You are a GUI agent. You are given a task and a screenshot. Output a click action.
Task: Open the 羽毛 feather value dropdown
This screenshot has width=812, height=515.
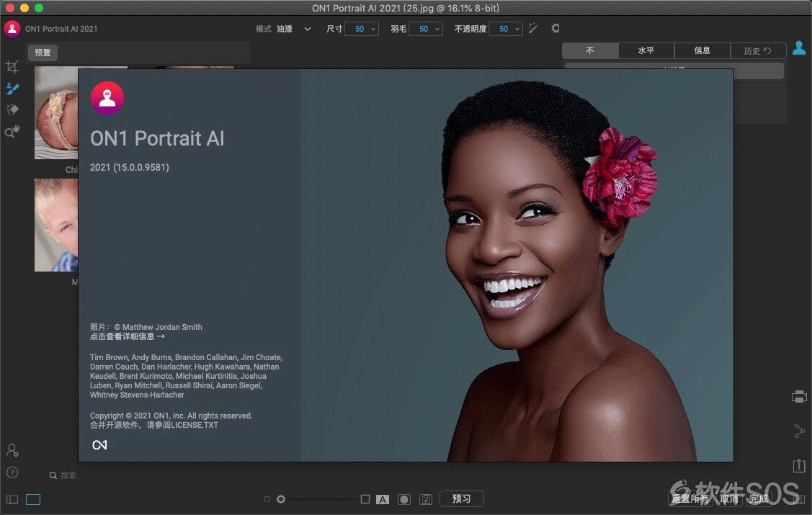coord(426,29)
